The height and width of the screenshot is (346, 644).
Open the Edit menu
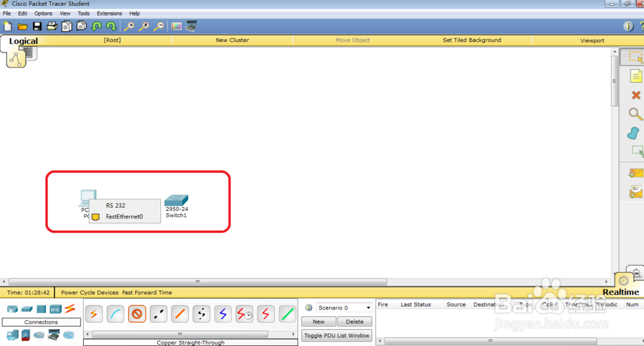click(22, 13)
